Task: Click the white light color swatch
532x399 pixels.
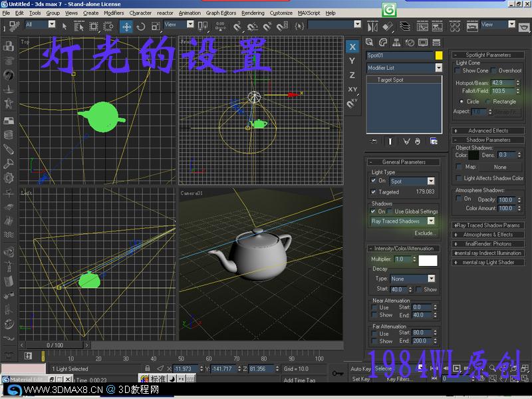Action: point(428,260)
